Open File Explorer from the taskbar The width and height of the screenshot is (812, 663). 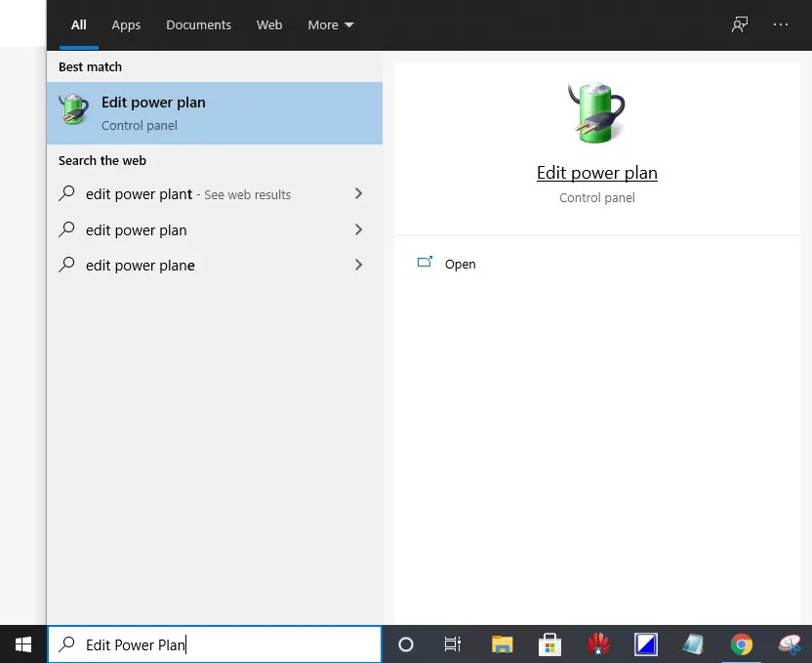click(x=502, y=644)
